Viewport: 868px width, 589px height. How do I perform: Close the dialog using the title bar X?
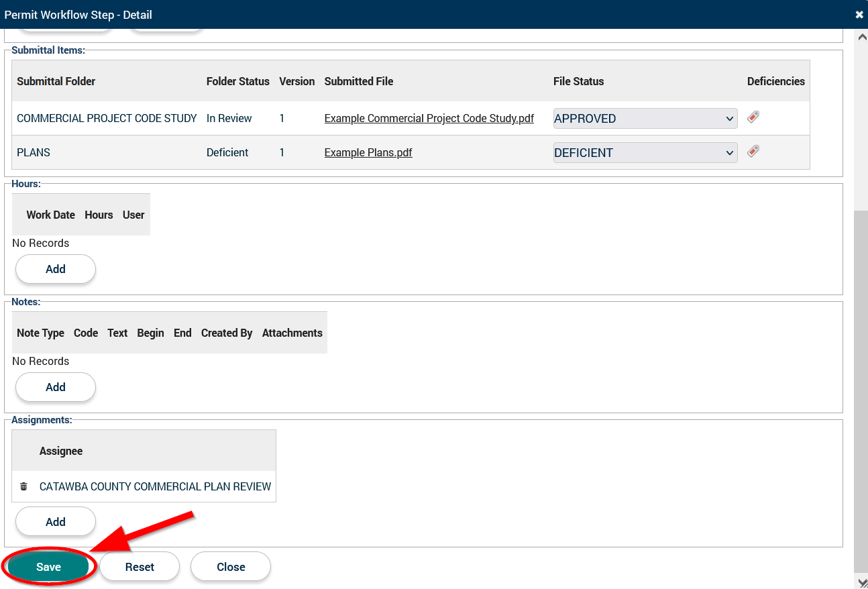(x=859, y=15)
